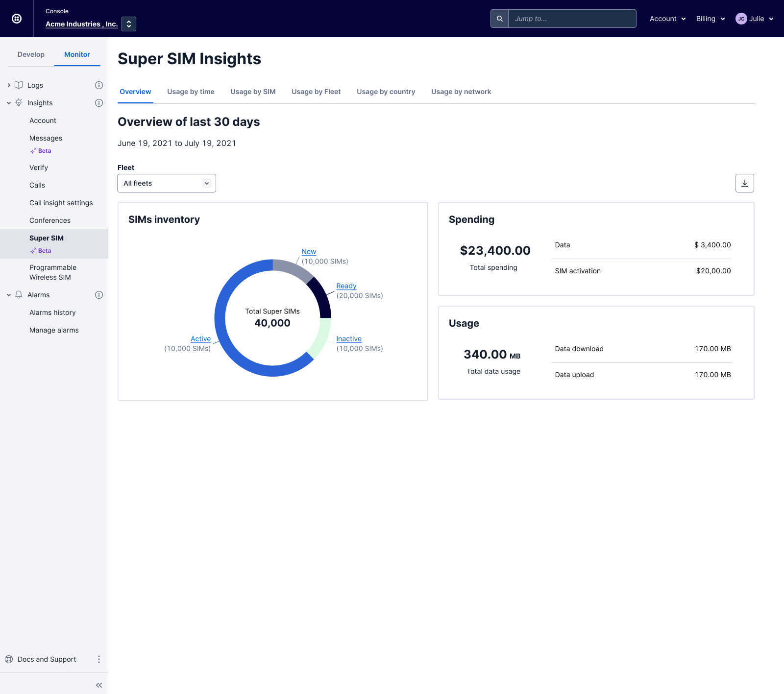Image resolution: width=784 pixels, height=694 pixels.
Task: Open the account switcher for Acme Industries
Action: click(x=129, y=24)
